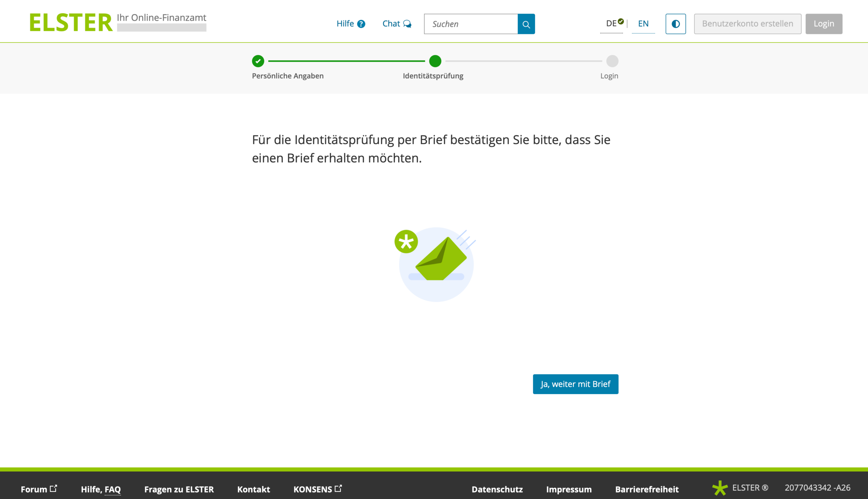
Task: Click the green envelope illustration
Action: [441, 259]
